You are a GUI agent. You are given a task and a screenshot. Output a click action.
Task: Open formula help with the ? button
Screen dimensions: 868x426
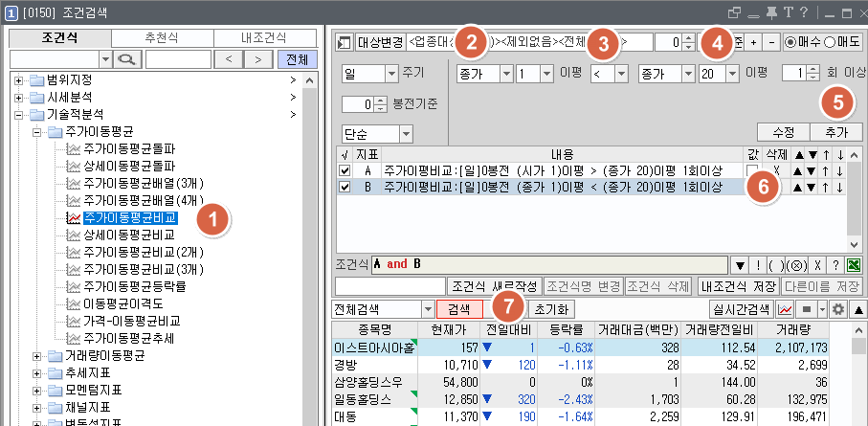pos(835,265)
